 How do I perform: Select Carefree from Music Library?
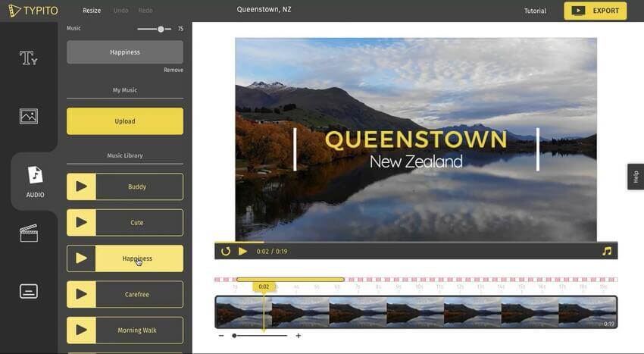[139, 294]
